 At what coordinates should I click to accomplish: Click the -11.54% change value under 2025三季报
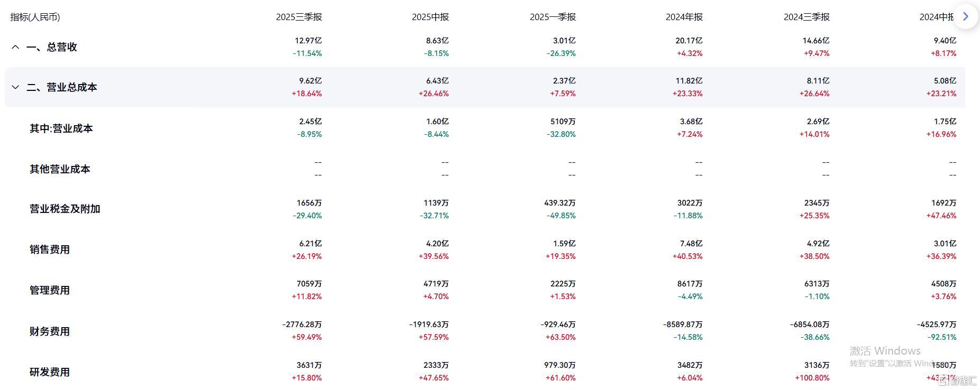click(x=307, y=53)
